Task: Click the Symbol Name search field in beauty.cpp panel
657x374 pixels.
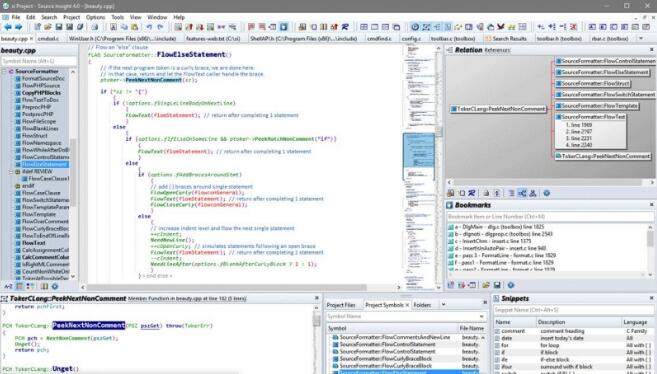Action: point(39,61)
